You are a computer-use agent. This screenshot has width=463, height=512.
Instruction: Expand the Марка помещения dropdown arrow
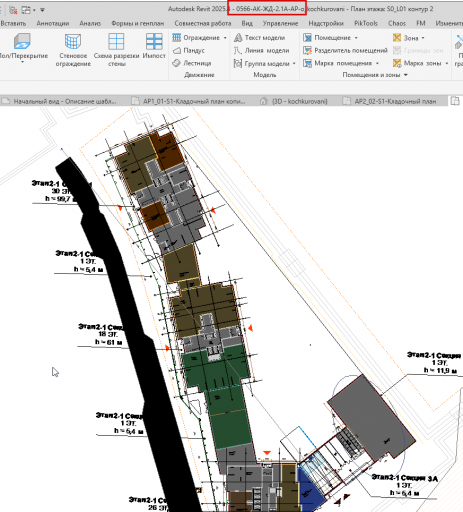(x=377, y=63)
